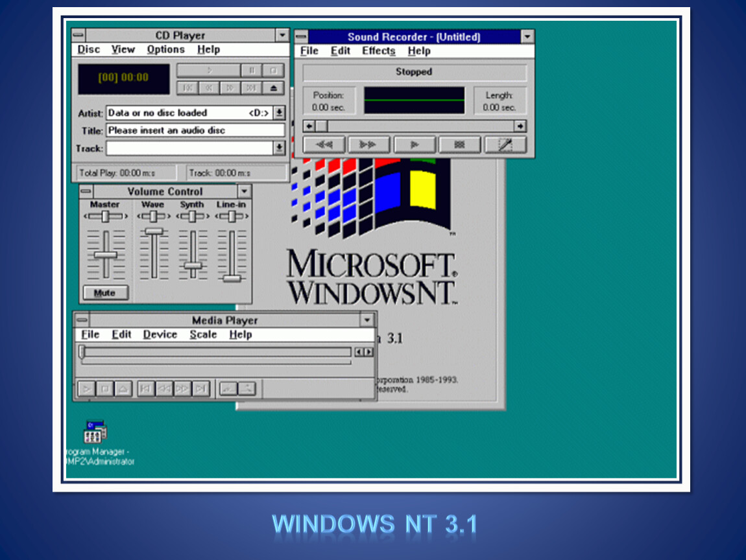
Task: Click the Pause button in CD Player
Action: coord(252,71)
